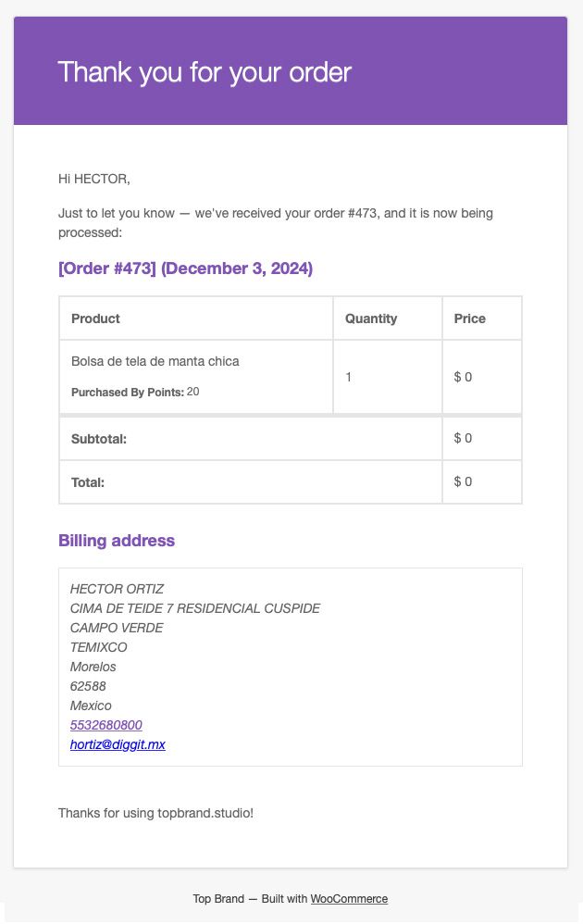This screenshot has height=924, width=583.
Task: Select the Quantity column header
Action: pyautogui.click(x=371, y=318)
